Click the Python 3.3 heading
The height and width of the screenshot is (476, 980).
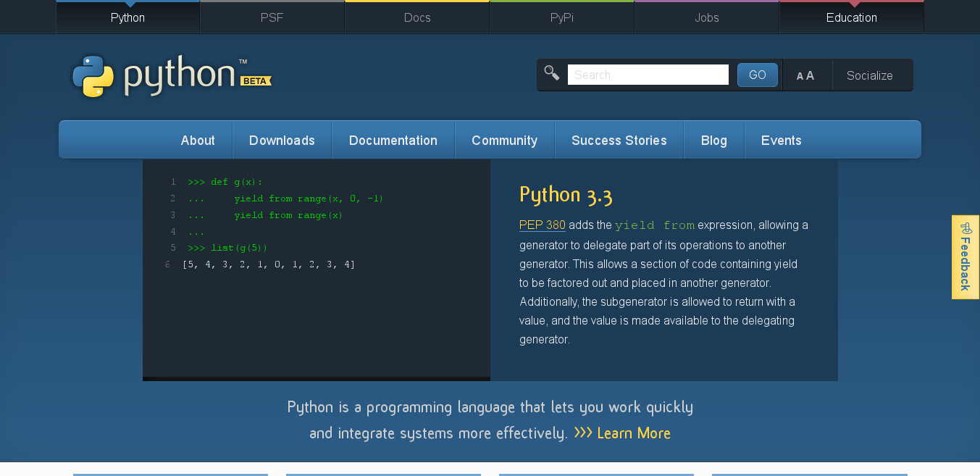pos(566,195)
